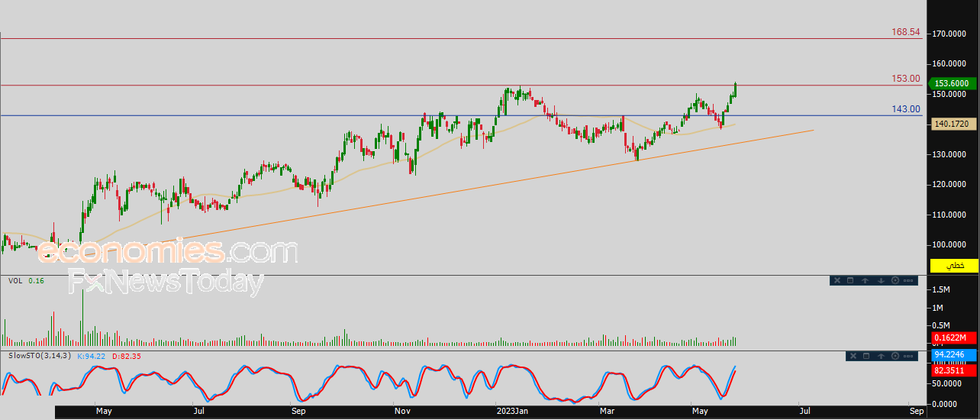Move the SlowSTO pane up
980x420 pixels.
pyautogui.click(x=881, y=356)
